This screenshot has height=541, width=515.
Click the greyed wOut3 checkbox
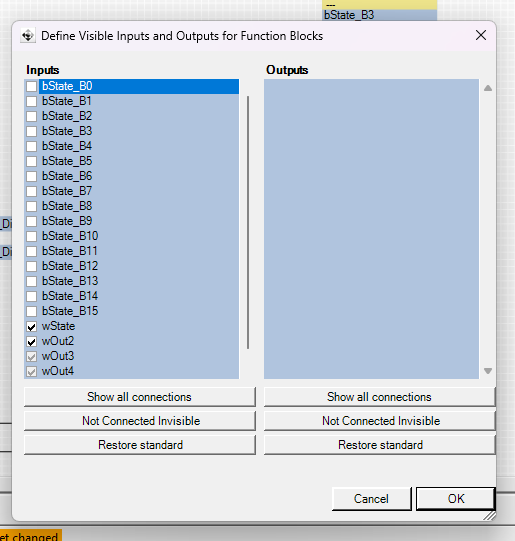coord(31,356)
